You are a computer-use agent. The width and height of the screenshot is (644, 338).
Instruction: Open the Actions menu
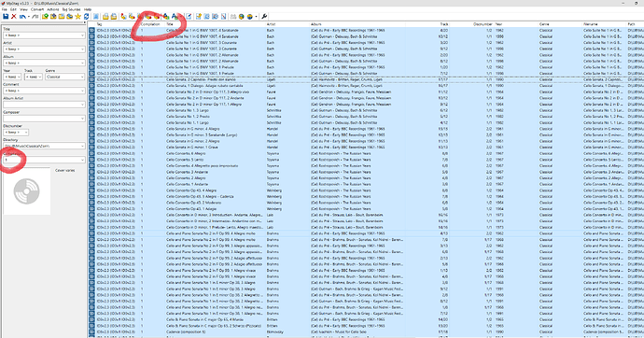(52, 9)
